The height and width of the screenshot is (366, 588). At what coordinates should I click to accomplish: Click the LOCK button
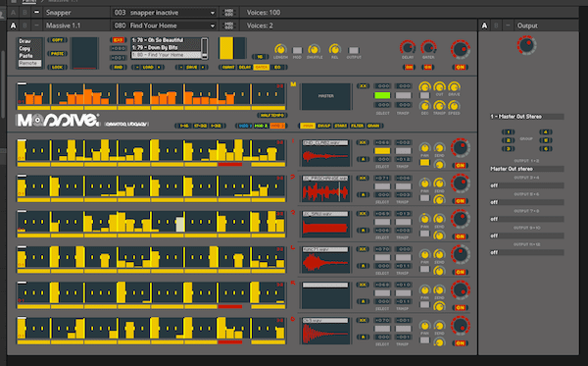click(58, 67)
